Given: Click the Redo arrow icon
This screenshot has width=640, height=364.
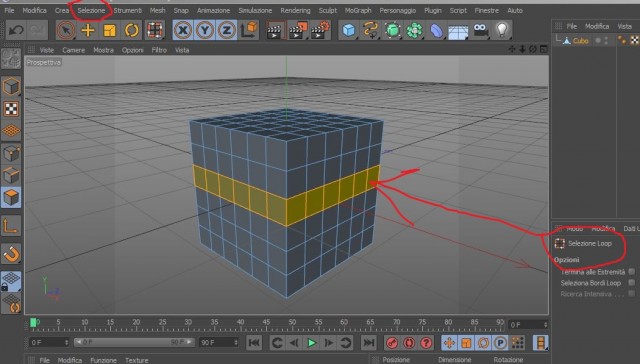Looking at the screenshot, I should coord(38,30).
